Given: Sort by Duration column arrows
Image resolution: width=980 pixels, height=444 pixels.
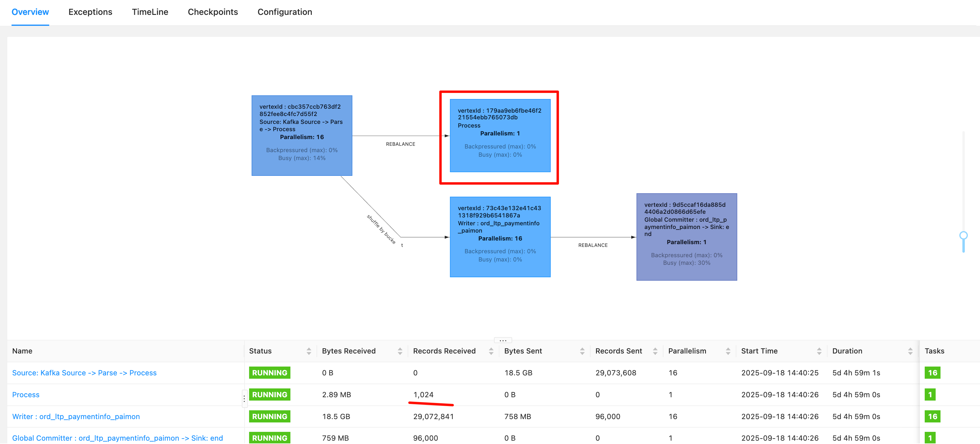Looking at the screenshot, I should [x=910, y=351].
